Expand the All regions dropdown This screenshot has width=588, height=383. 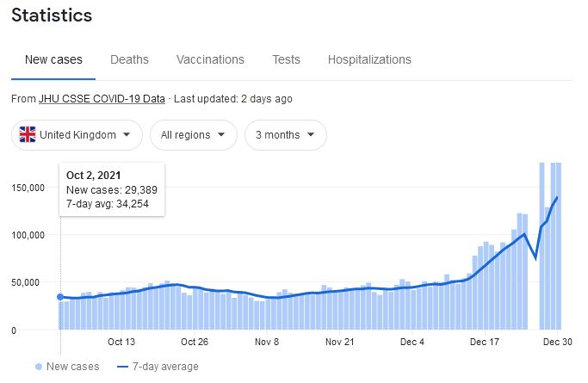point(194,135)
